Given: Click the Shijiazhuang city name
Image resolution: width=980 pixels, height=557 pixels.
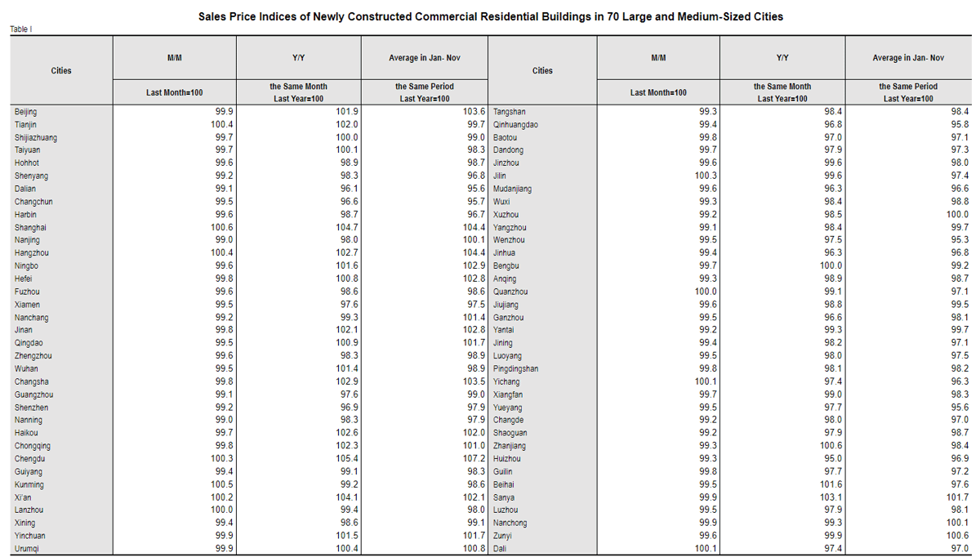Looking at the screenshot, I should [x=35, y=138].
